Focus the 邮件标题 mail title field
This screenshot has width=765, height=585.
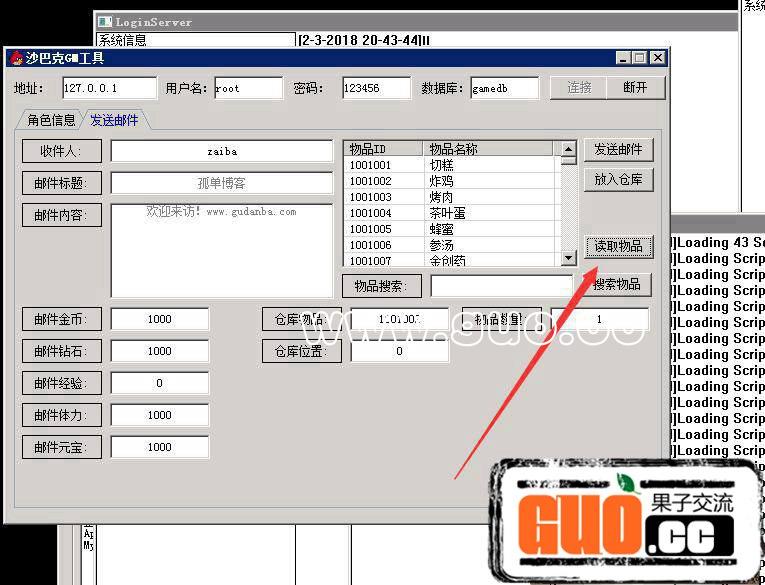point(221,183)
